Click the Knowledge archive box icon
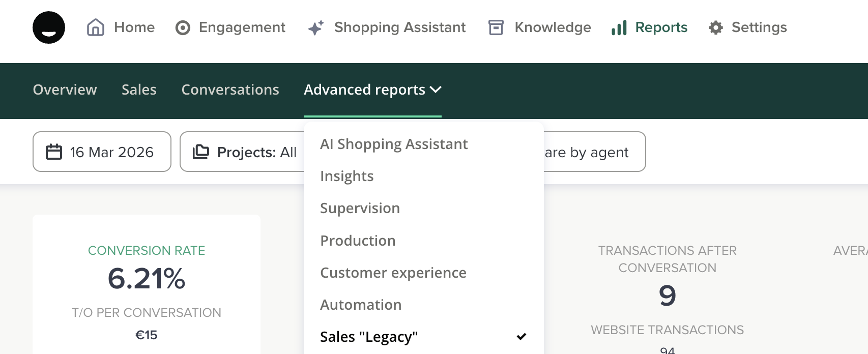Viewport: 868px width, 354px height. tap(496, 27)
